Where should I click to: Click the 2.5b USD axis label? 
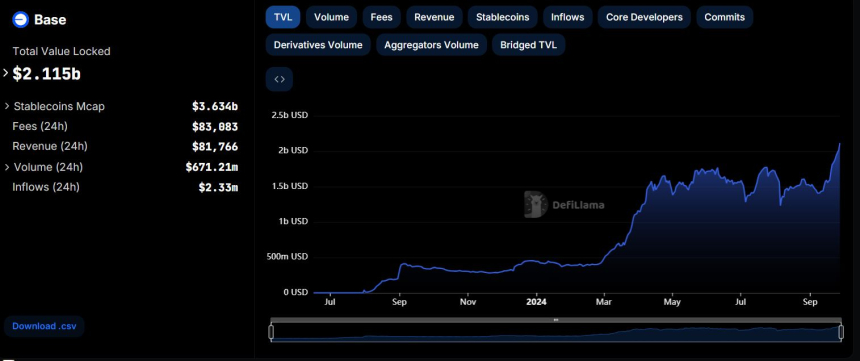point(290,115)
